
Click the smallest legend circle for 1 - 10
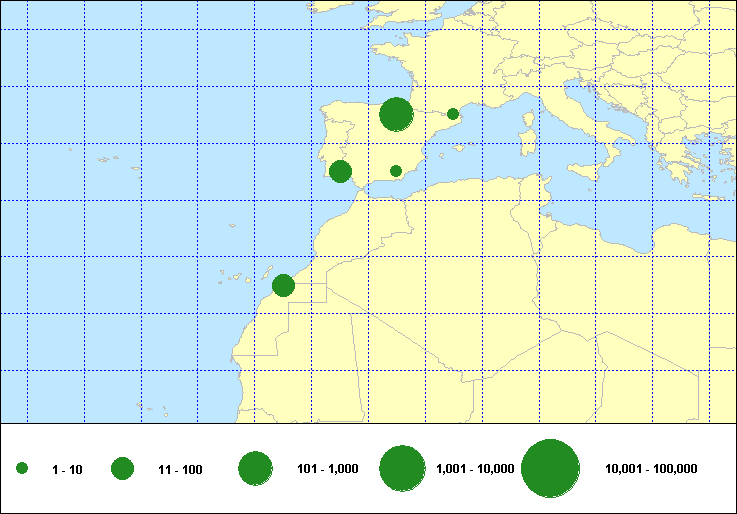[22, 469]
